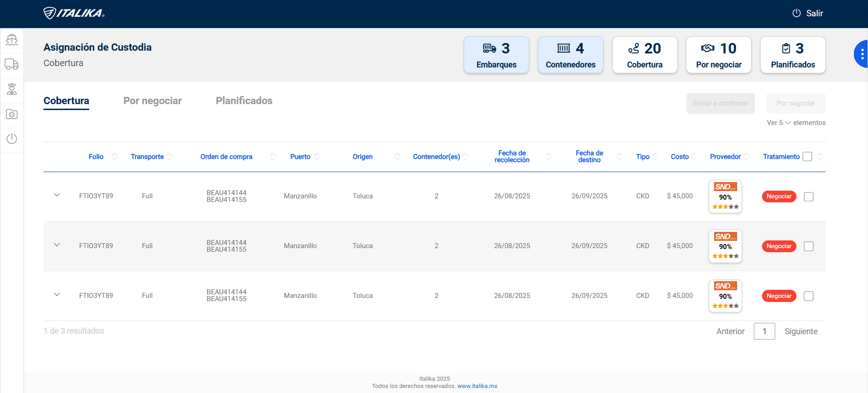Open the www.italika.mx footer link
This screenshot has width=868, height=393.
click(477, 386)
